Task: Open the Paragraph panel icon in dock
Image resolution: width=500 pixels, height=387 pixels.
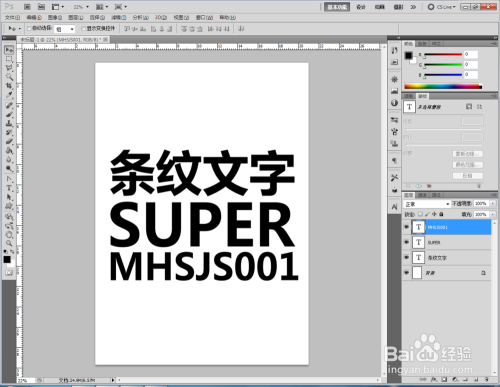Action: [395, 161]
